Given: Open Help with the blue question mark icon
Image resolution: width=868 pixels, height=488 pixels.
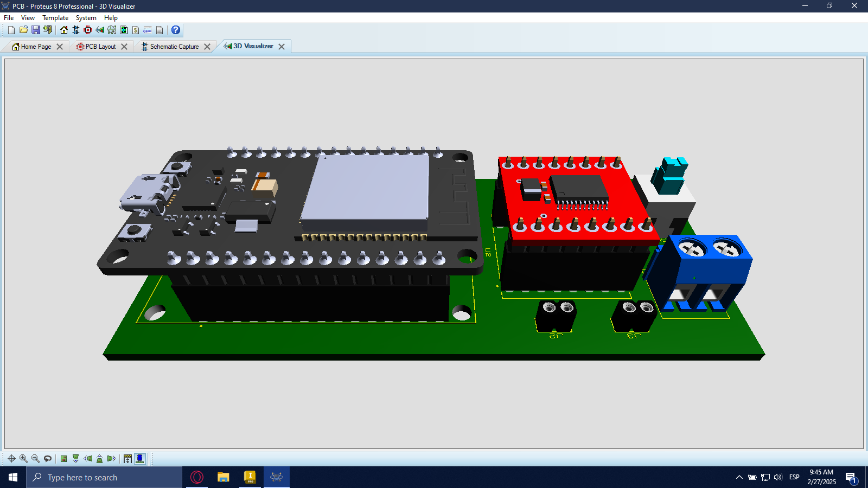Looking at the screenshot, I should coord(176,30).
